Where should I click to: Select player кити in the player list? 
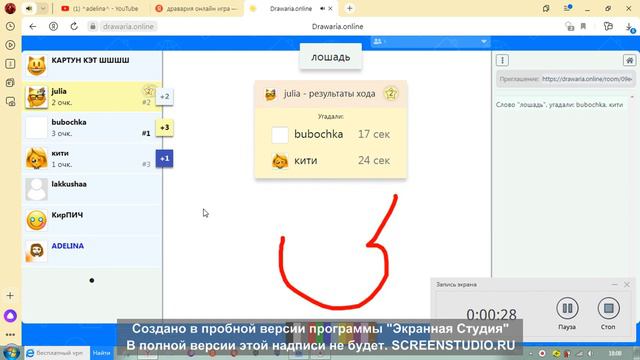[92, 159]
